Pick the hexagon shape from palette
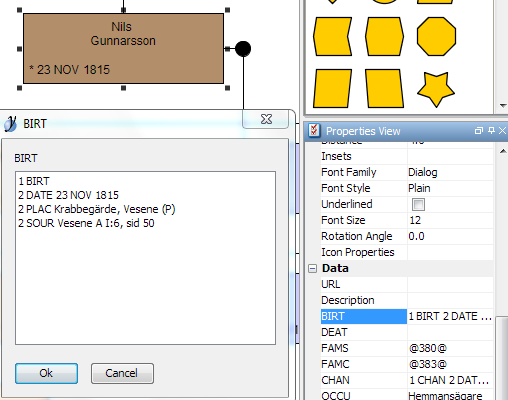Viewport: 508px width, 400px height. (x=384, y=36)
